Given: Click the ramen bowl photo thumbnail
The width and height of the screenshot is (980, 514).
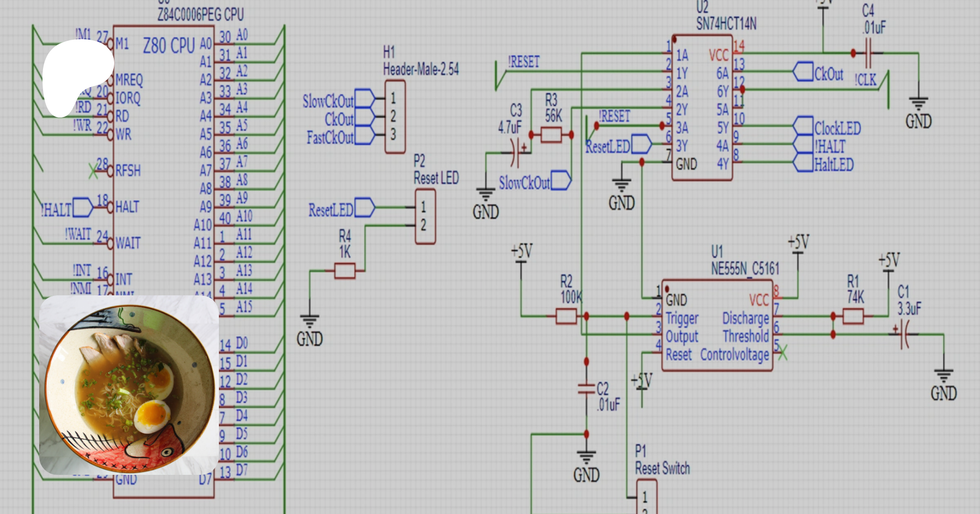Looking at the screenshot, I should (129, 385).
